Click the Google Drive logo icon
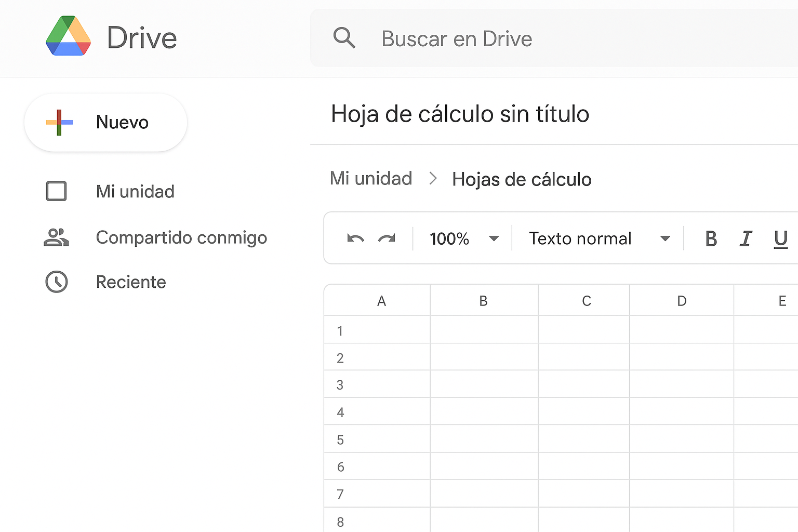This screenshot has height=532, width=798. (x=68, y=36)
